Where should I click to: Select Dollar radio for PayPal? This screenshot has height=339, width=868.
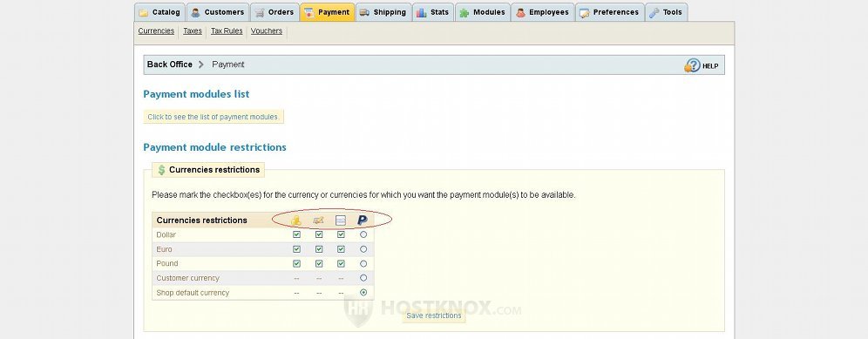[363, 235]
